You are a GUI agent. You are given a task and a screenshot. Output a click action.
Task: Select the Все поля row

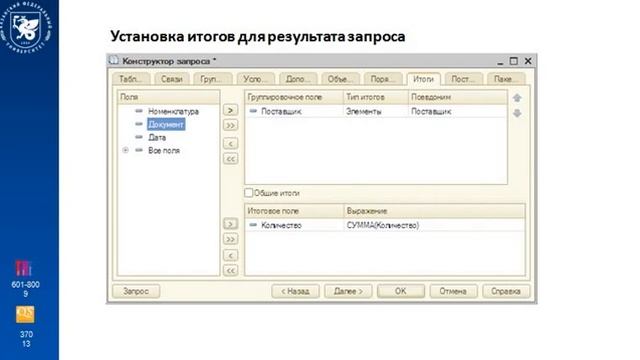pyautogui.click(x=164, y=150)
